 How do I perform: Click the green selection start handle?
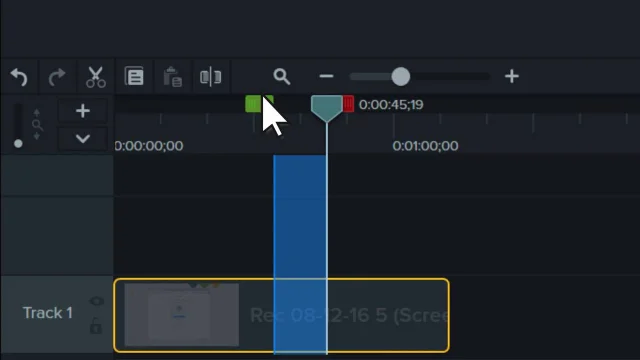(x=259, y=104)
